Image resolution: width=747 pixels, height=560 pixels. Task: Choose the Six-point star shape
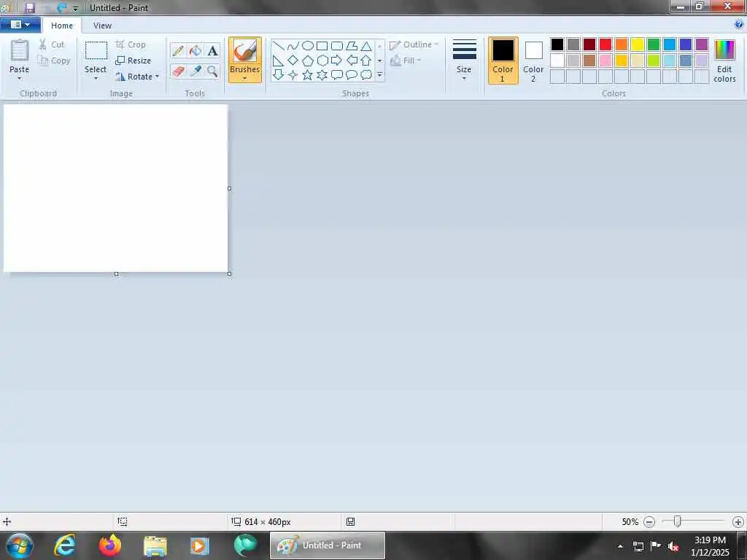click(322, 75)
